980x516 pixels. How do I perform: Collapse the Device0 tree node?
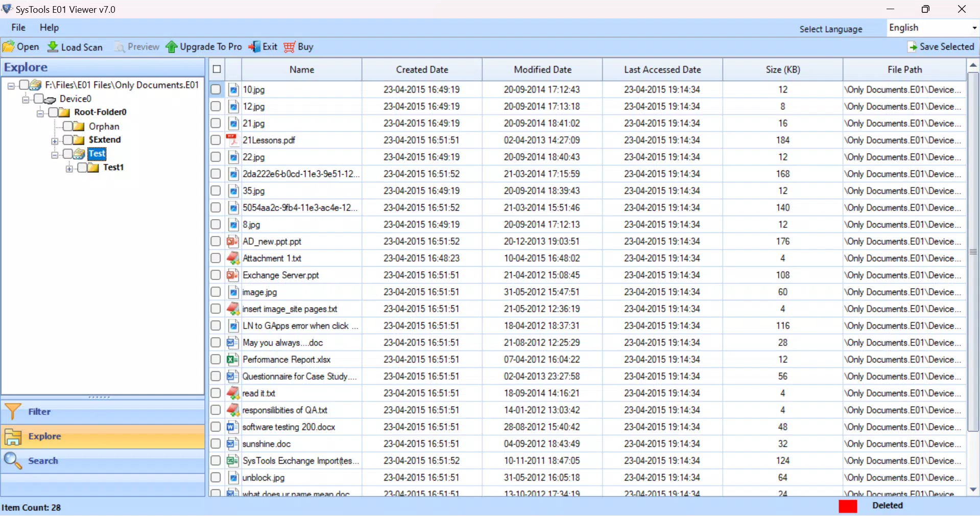click(25, 100)
